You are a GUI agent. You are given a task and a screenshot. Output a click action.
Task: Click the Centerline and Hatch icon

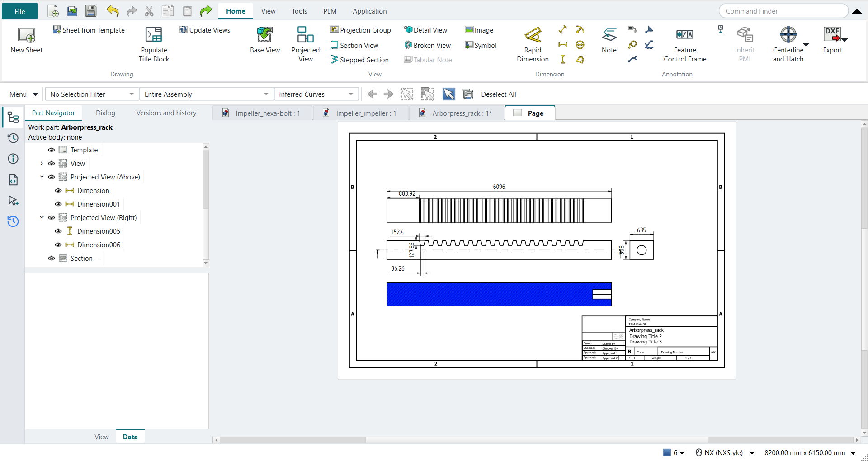[x=788, y=34]
